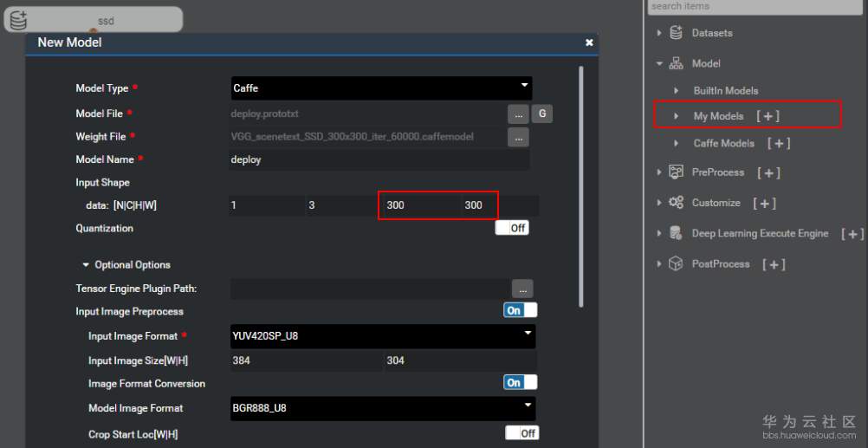The image size is (868, 448).
Task: Open the Model Image Format dropdown
Action: point(383,409)
